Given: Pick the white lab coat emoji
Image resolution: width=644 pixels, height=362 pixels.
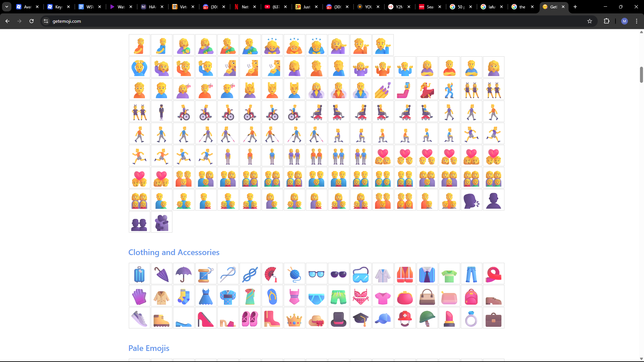Looking at the screenshot, I should (x=383, y=274).
